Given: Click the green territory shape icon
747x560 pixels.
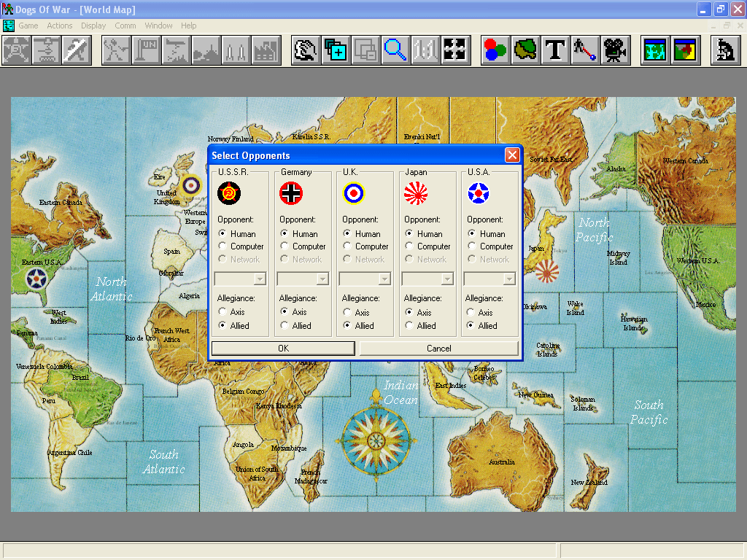Looking at the screenshot, I should (x=525, y=50).
